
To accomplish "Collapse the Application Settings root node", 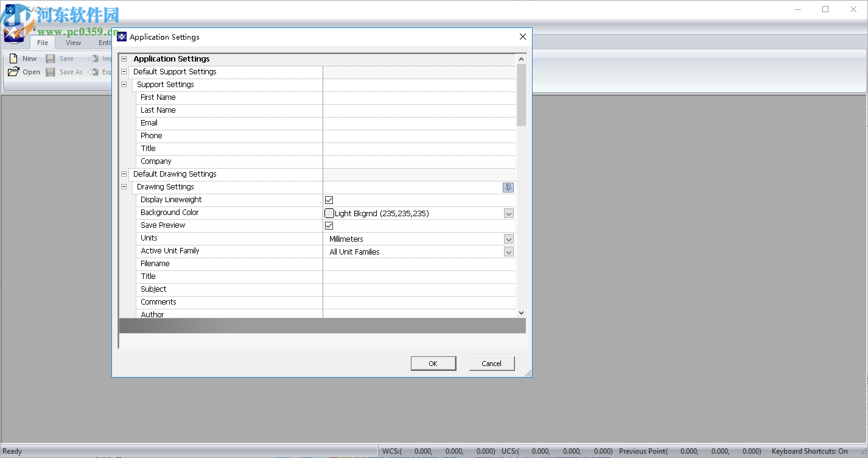I will (124, 59).
